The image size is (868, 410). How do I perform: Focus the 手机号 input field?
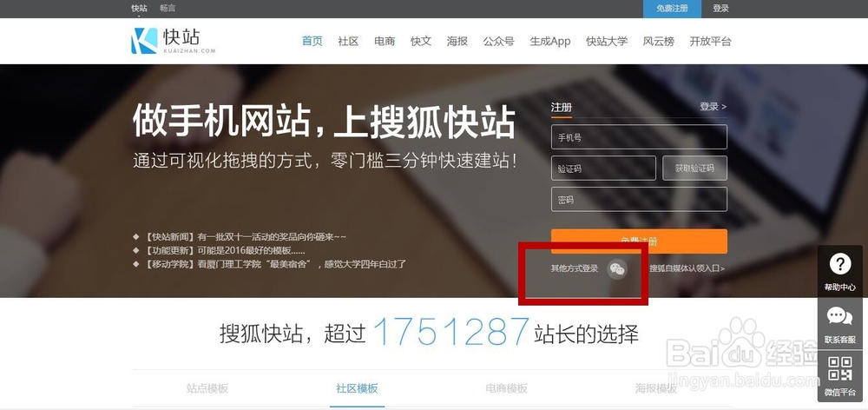[x=639, y=137]
